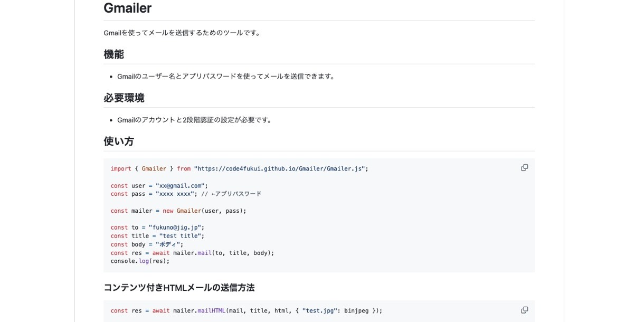The height and width of the screenshot is (322, 644).
Task: Click the intro sentence below Gmailer title
Action: pyautogui.click(x=182, y=33)
